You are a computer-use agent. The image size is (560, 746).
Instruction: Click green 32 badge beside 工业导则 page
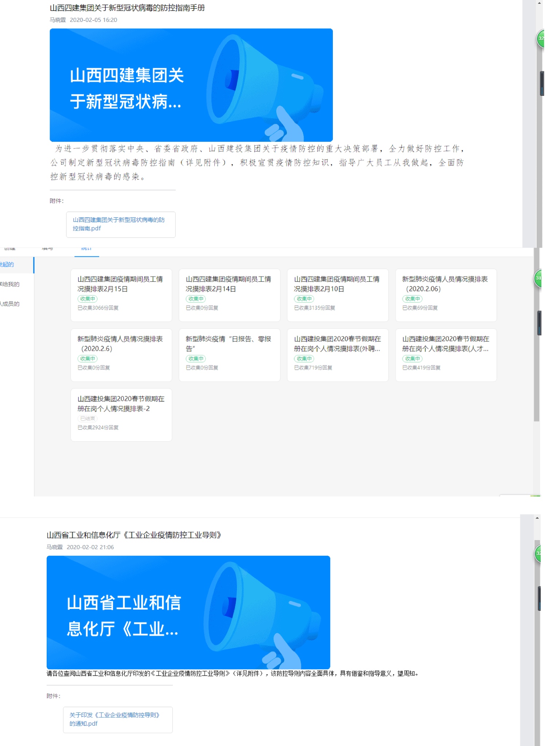pos(538,553)
